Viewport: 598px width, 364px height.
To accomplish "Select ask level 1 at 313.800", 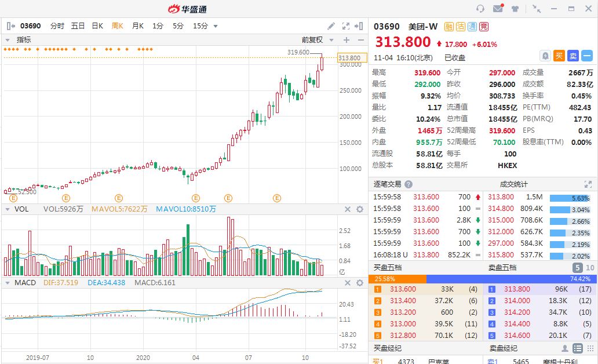I will 541,289.
